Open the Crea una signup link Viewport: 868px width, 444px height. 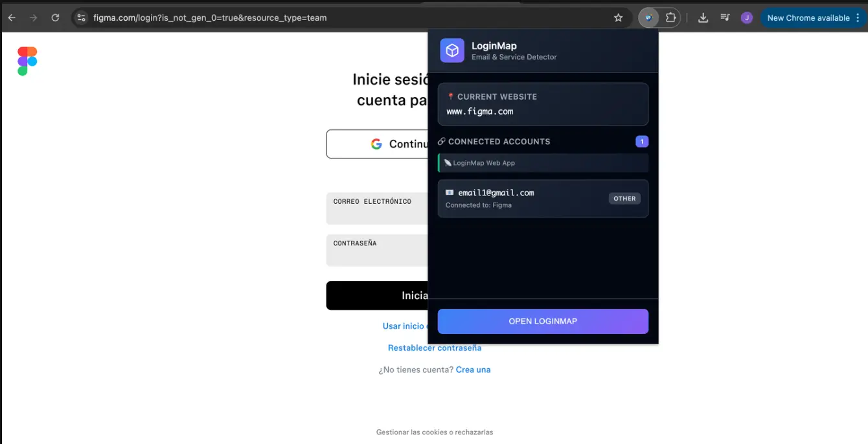click(x=473, y=369)
